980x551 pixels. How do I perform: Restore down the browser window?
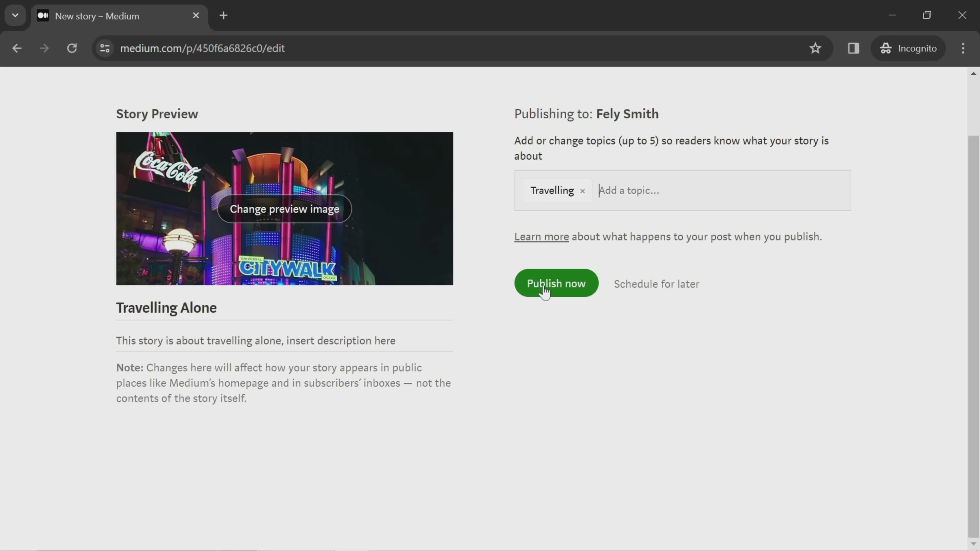(927, 15)
